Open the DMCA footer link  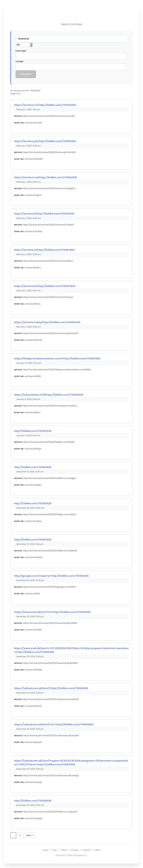[x=97, y=850]
